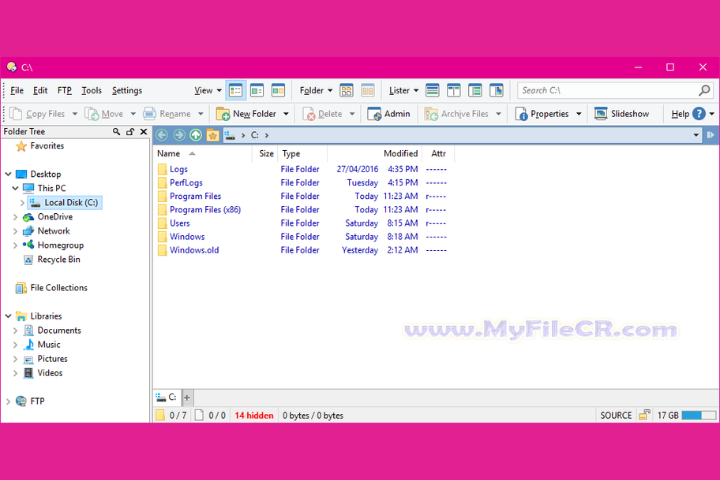Collapse the This PC tree node

(x=15, y=188)
